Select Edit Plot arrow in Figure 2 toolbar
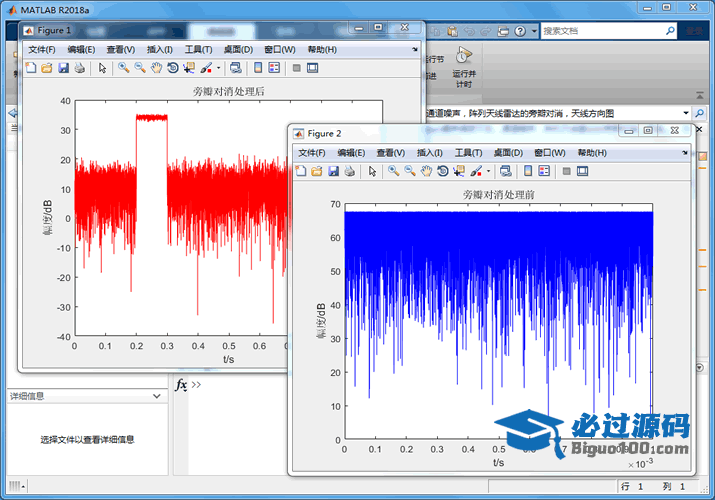 pyautogui.click(x=372, y=171)
